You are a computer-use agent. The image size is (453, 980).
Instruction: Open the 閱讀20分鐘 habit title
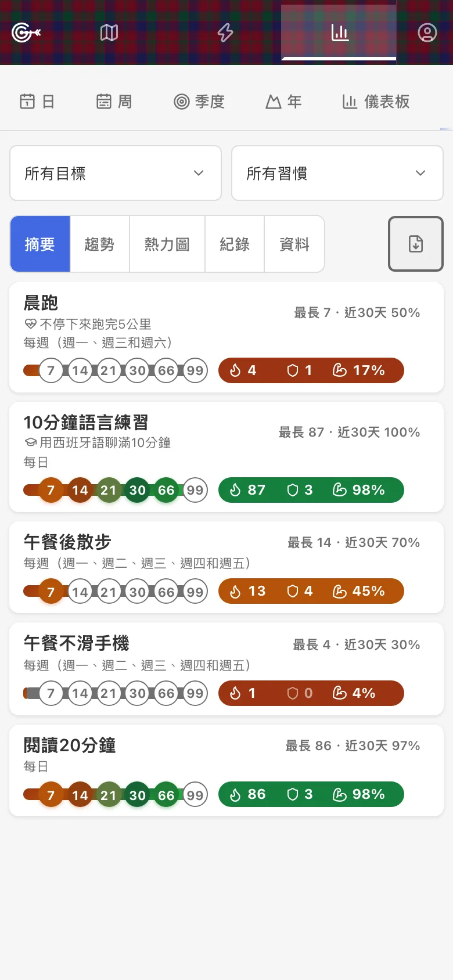click(x=70, y=745)
